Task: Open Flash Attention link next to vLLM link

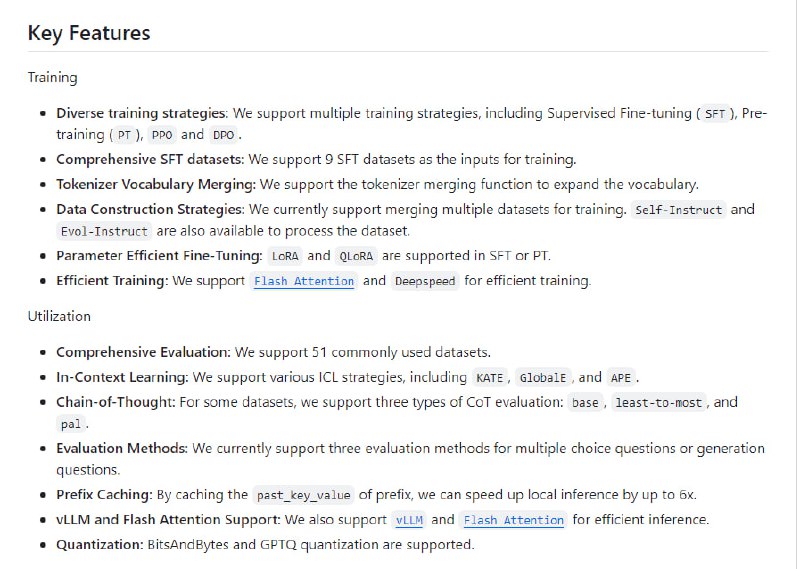Action: pos(514,520)
